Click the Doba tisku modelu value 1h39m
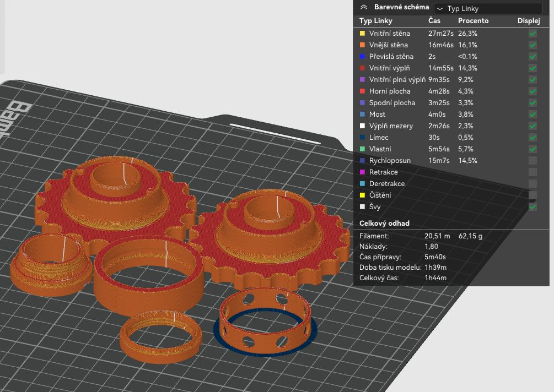554x392 pixels. pos(435,268)
